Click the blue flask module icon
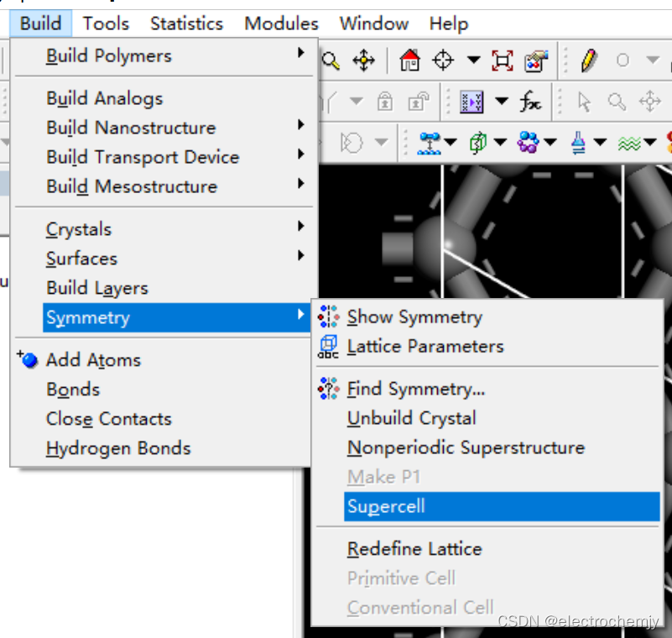 pos(579,143)
